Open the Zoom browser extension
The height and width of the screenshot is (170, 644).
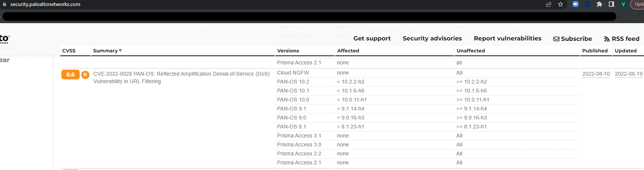point(576,4)
